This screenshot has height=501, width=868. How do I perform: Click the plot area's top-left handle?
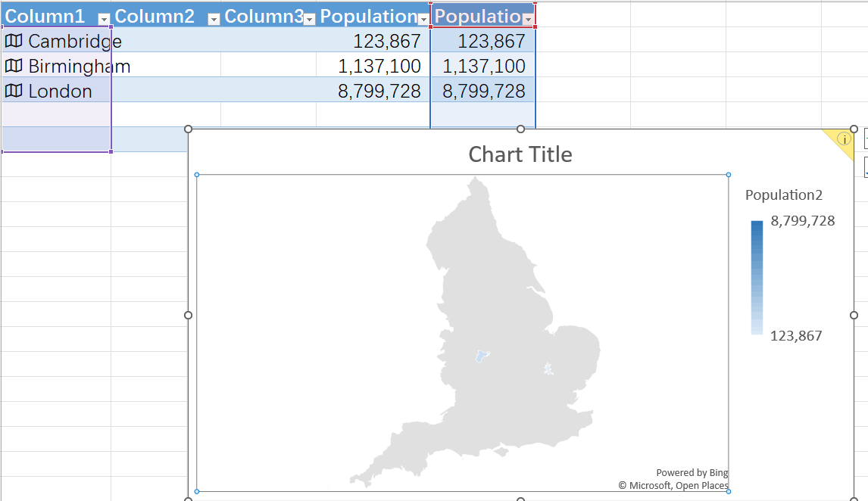[x=197, y=175]
